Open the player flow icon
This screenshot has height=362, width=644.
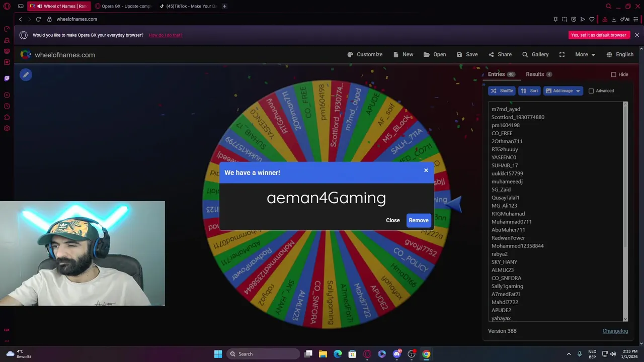[583, 19]
